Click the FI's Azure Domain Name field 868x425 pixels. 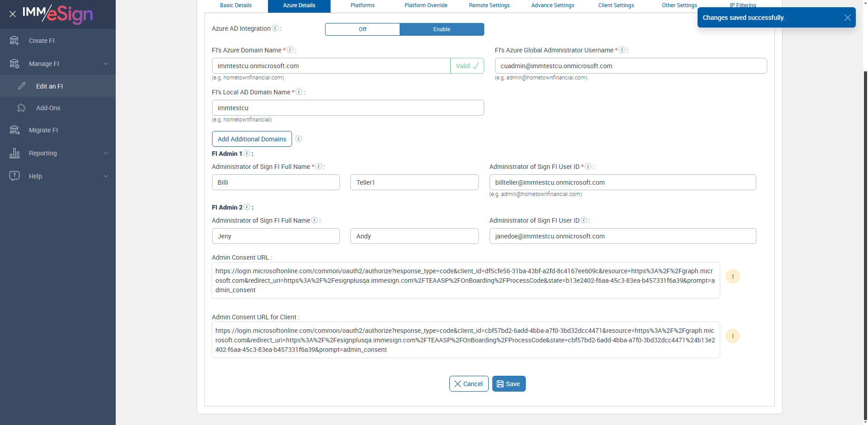[331, 66]
